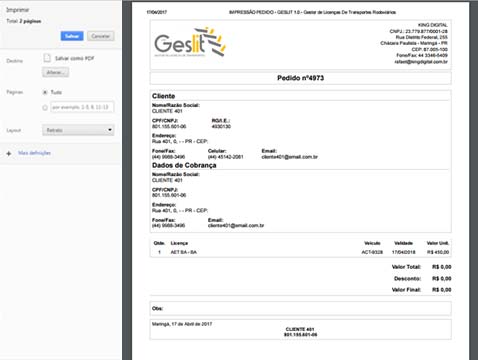Screen dimensions: 478x360
Task: Click the Veículo column header
Action: click(372, 243)
